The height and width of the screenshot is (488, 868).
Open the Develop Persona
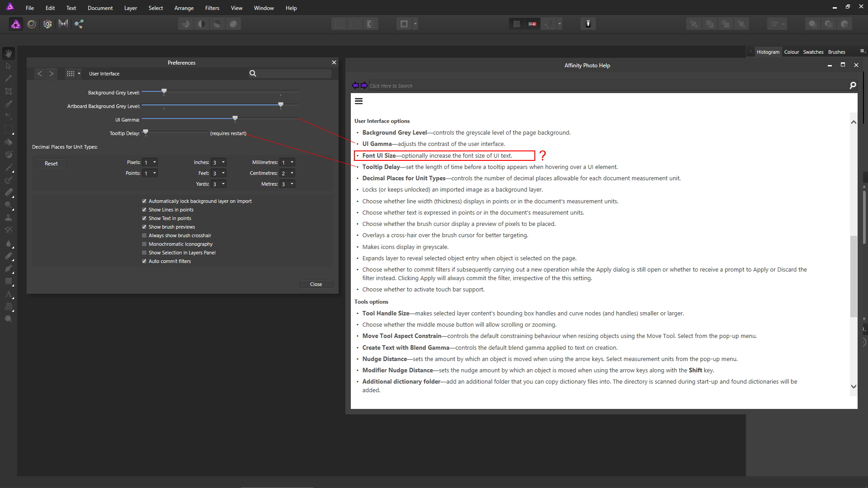tap(47, 24)
